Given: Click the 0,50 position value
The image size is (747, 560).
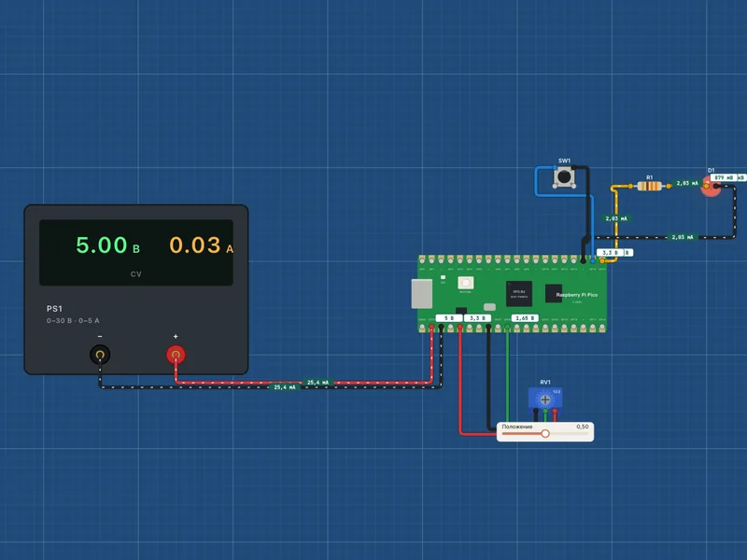Looking at the screenshot, I should (582, 427).
